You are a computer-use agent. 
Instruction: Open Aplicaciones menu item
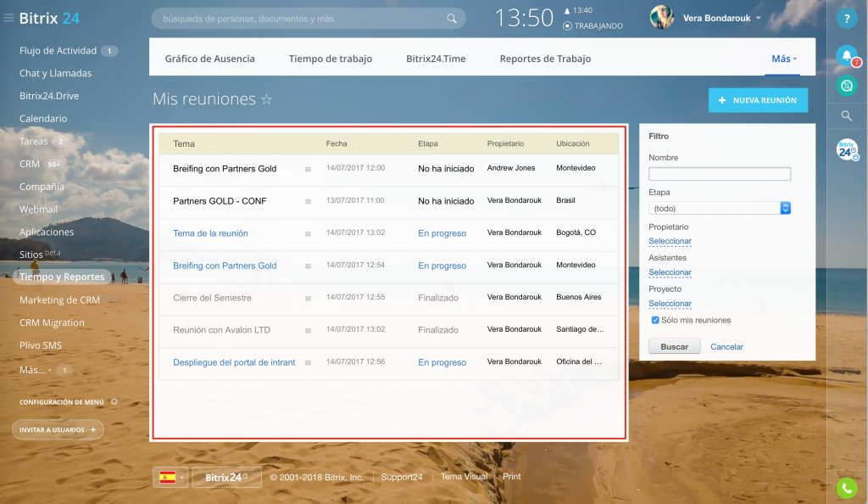pos(47,232)
